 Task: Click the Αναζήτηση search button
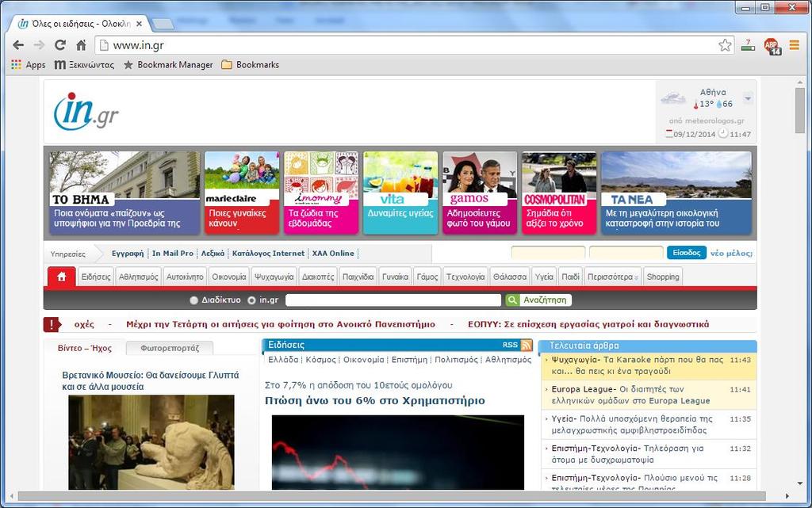coord(545,300)
